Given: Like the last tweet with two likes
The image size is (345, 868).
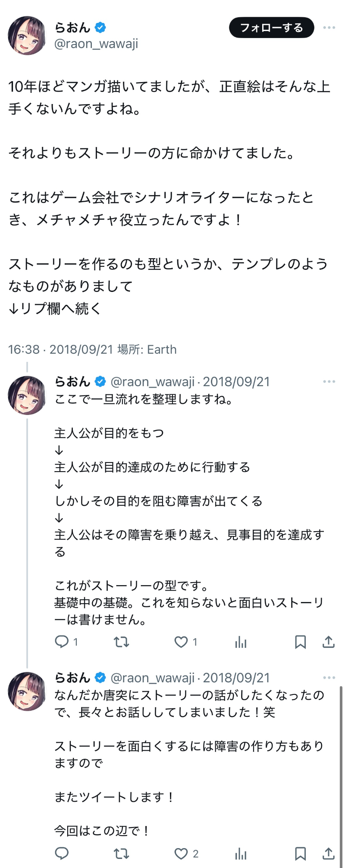Looking at the screenshot, I should coord(181,854).
